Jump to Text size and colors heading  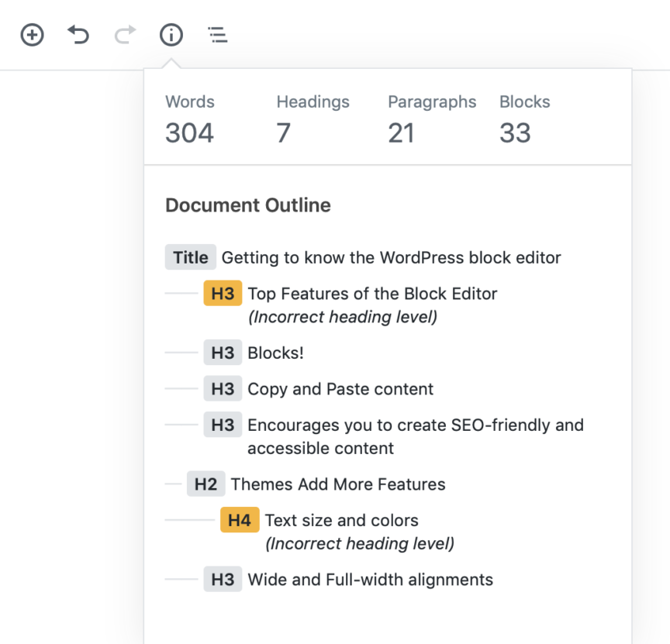pyautogui.click(x=342, y=521)
